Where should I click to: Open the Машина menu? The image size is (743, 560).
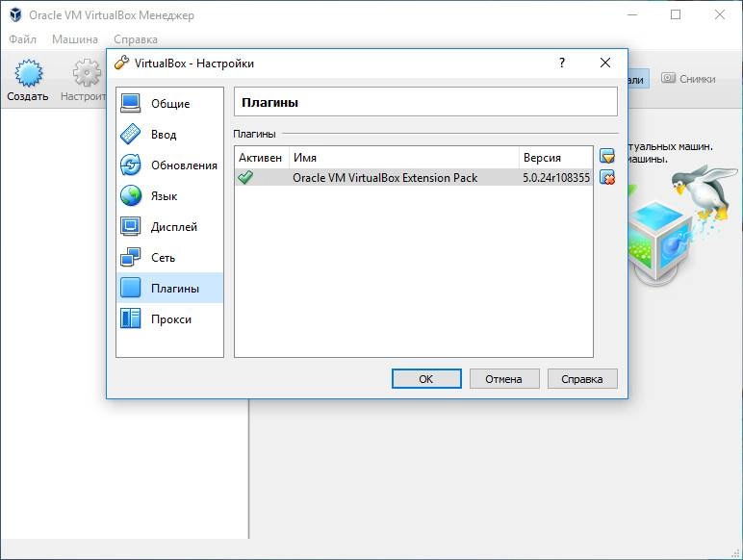point(75,39)
